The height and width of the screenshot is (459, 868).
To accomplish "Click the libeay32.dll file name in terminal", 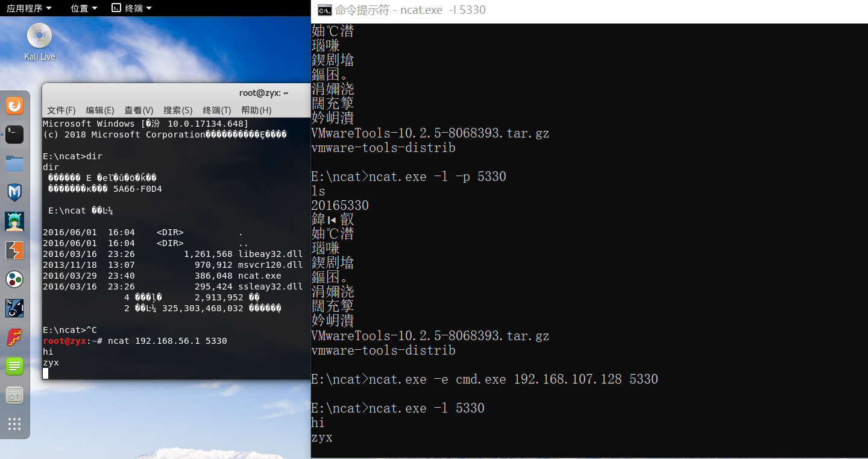I will click(271, 254).
